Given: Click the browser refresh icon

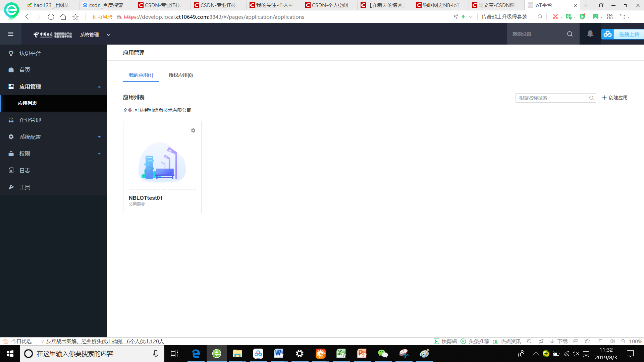Looking at the screenshot, I should (x=51, y=17).
